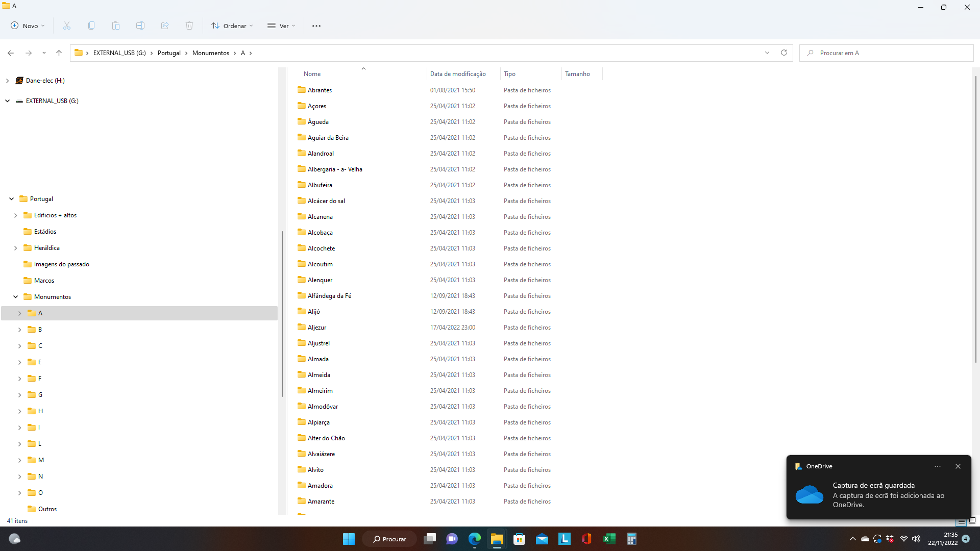Select Outros folder in tree
The width and height of the screenshot is (980, 551).
(47, 509)
